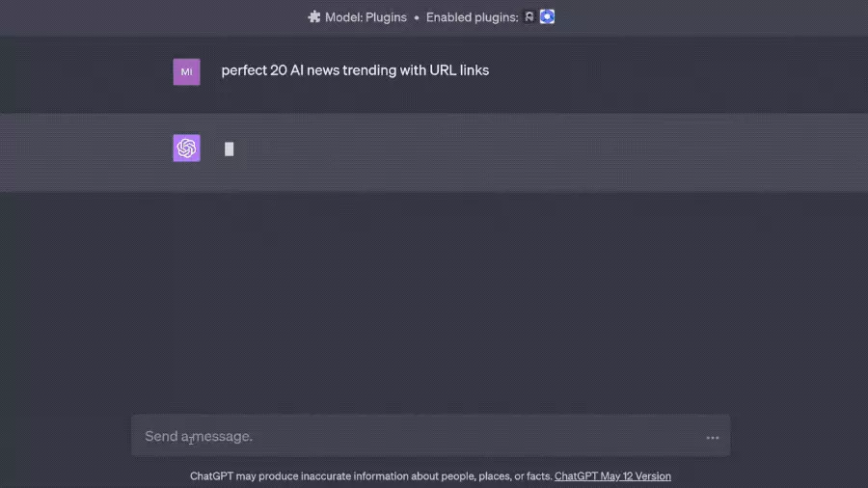Screen dimensions: 868x488
Task: Click the word "Plugins" in the model header
Action: (x=386, y=17)
